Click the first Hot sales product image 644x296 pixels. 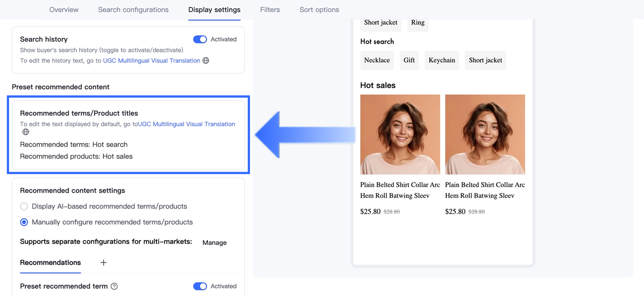point(400,134)
